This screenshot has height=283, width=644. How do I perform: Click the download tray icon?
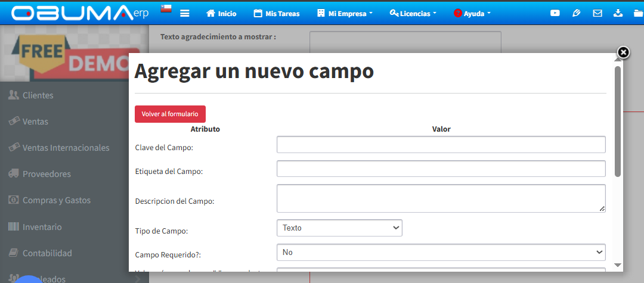618,13
